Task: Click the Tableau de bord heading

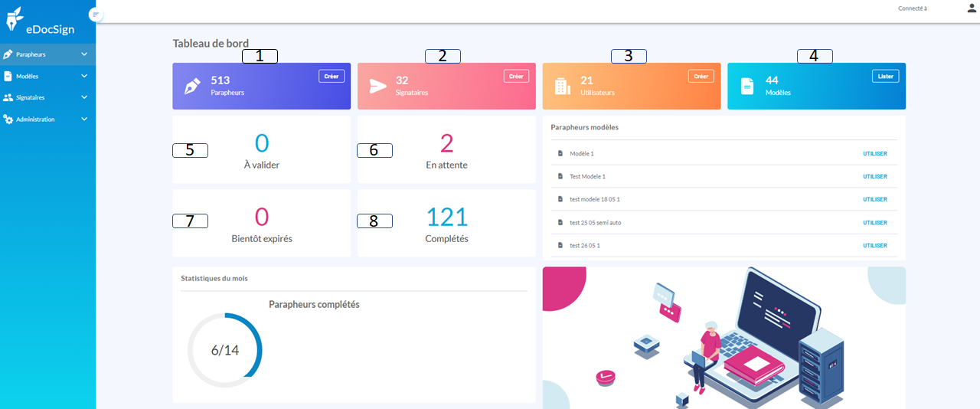Action: pyautogui.click(x=211, y=44)
